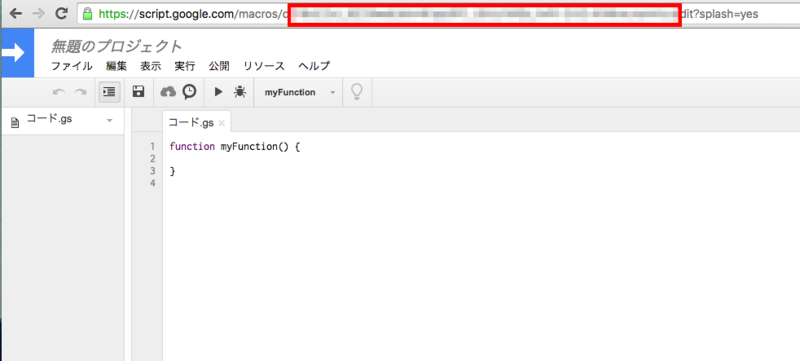Click the browser back arrow

click(16, 14)
